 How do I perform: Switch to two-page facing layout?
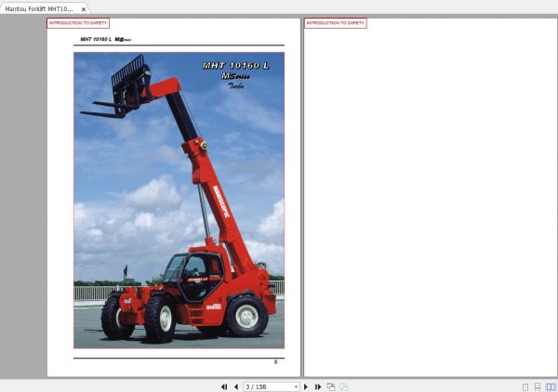(551, 386)
